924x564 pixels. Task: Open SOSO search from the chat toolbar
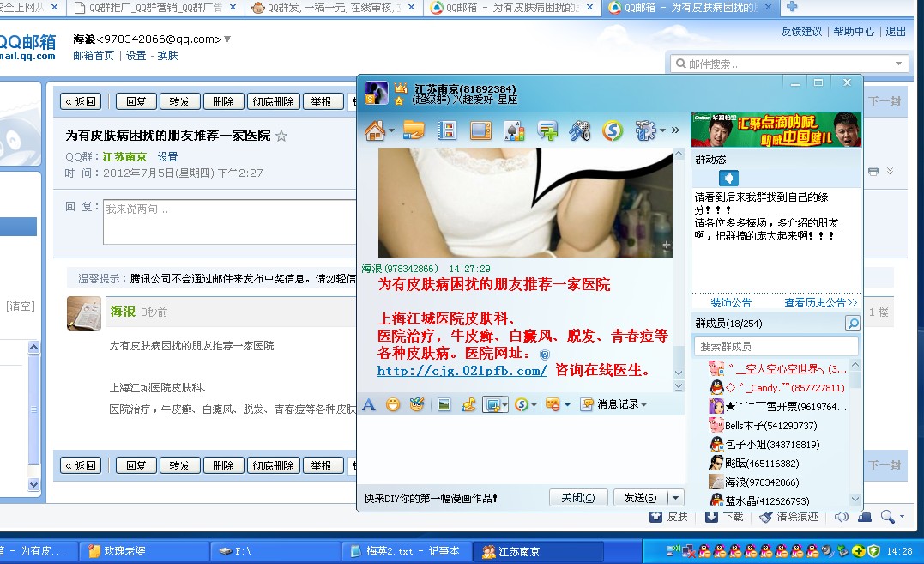(523, 404)
